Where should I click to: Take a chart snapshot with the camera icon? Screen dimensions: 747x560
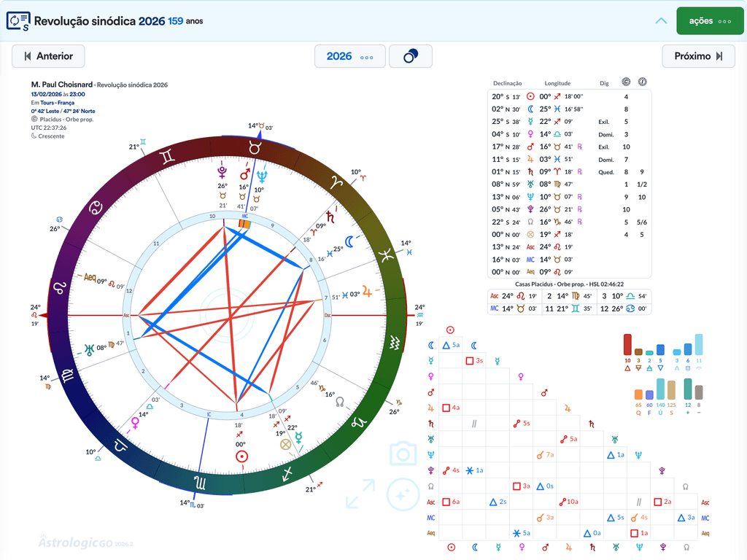pyautogui.click(x=403, y=454)
